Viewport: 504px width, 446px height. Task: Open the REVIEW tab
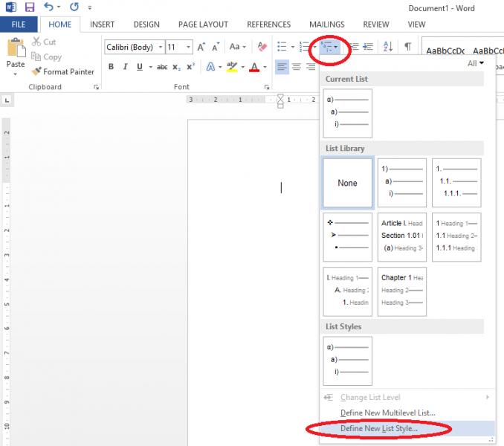click(375, 25)
